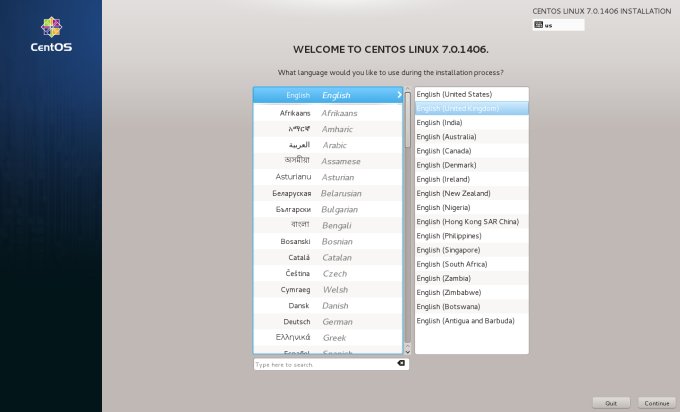Viewport: 680px width, 412px height.
Task: Select Danish in the language list
Action: 328,305
